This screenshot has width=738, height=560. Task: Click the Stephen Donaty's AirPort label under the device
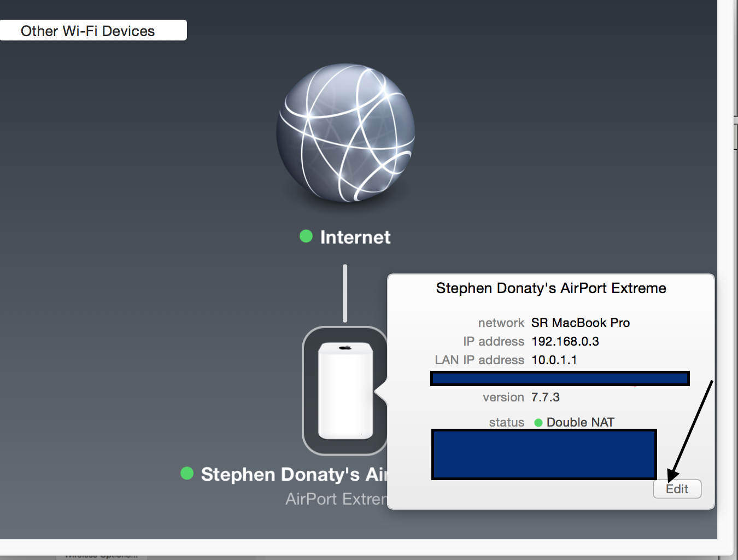click(x=294, y=474)
